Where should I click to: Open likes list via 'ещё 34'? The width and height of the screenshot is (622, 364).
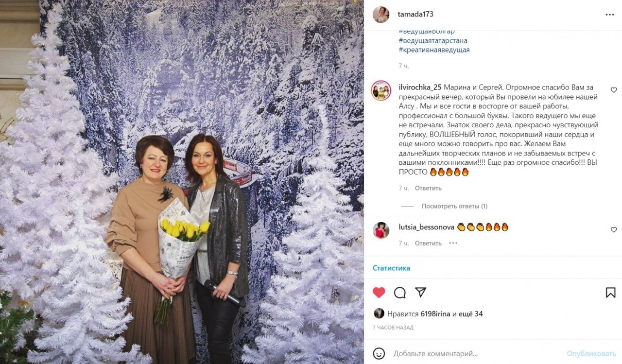tap(471, 314)
